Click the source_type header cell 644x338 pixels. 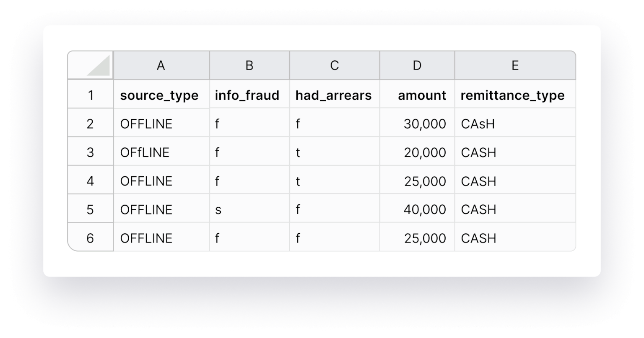click(x=161, y=95)
